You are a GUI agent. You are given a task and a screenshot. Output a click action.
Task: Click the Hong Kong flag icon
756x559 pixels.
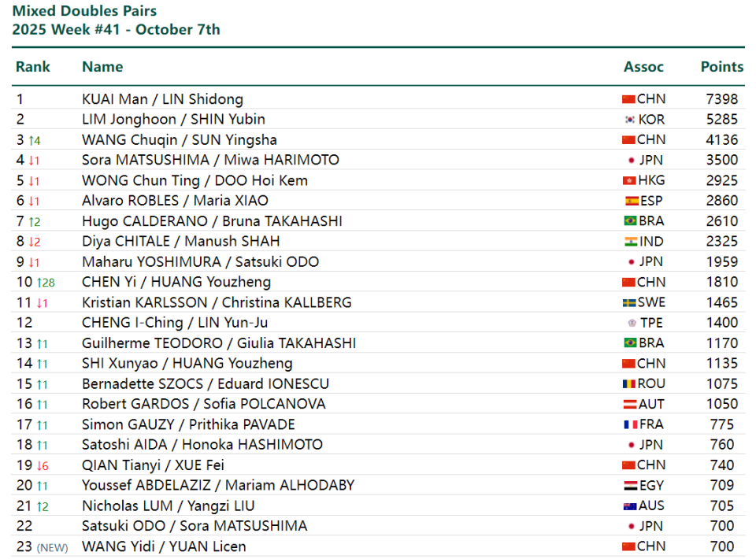[628, 180]
